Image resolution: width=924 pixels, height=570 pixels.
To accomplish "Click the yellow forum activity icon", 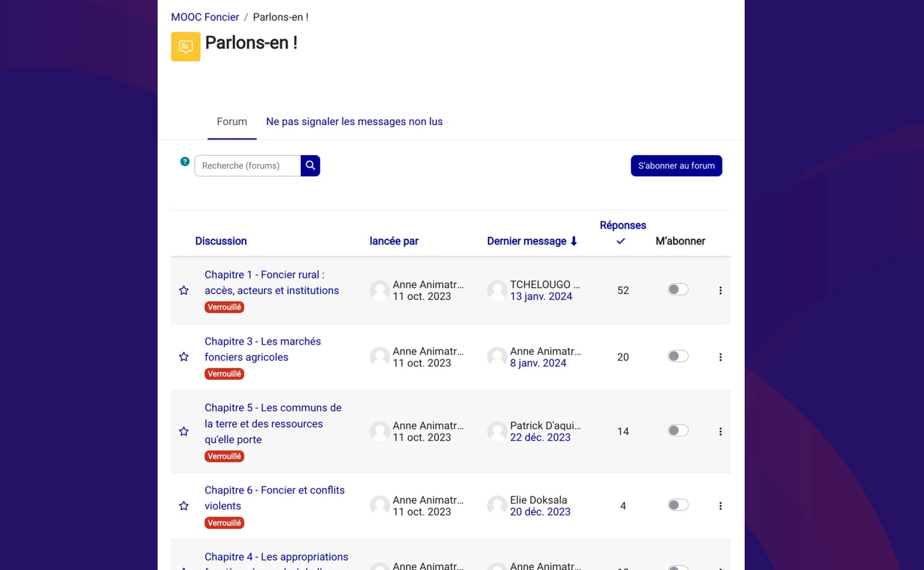I will [185, 46].
